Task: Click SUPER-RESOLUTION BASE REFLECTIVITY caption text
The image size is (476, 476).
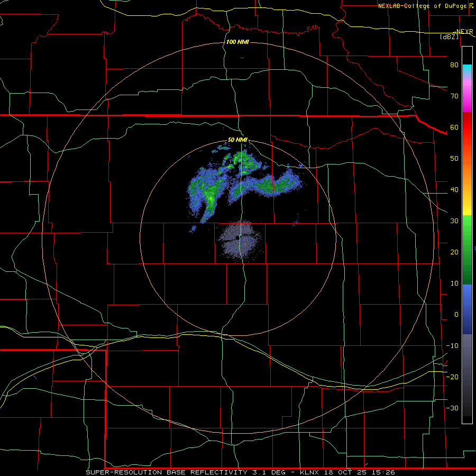Action: [167, 472]
